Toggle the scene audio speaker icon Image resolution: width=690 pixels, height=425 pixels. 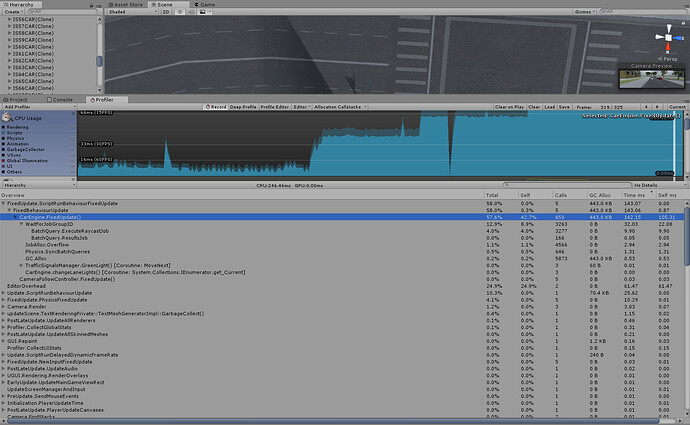tap(191, 12)
